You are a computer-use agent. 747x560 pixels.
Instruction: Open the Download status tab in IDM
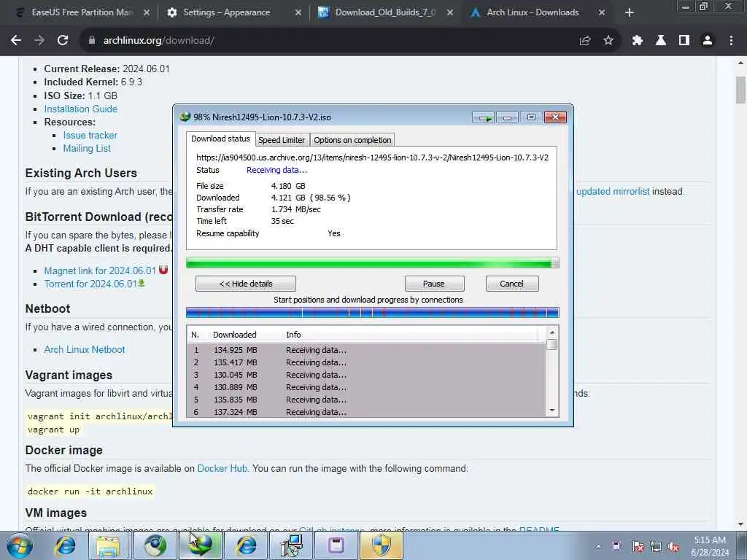[220, 139]
